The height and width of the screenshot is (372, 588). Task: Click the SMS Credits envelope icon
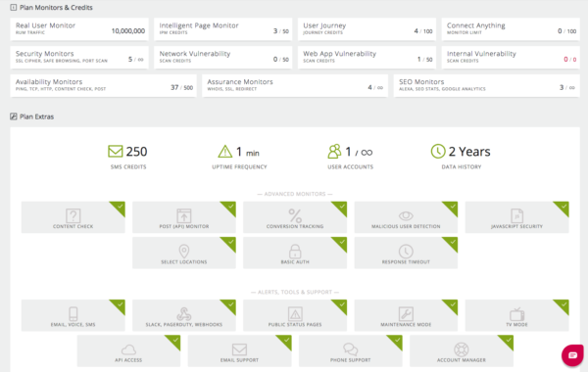click(x=115, y=152)
